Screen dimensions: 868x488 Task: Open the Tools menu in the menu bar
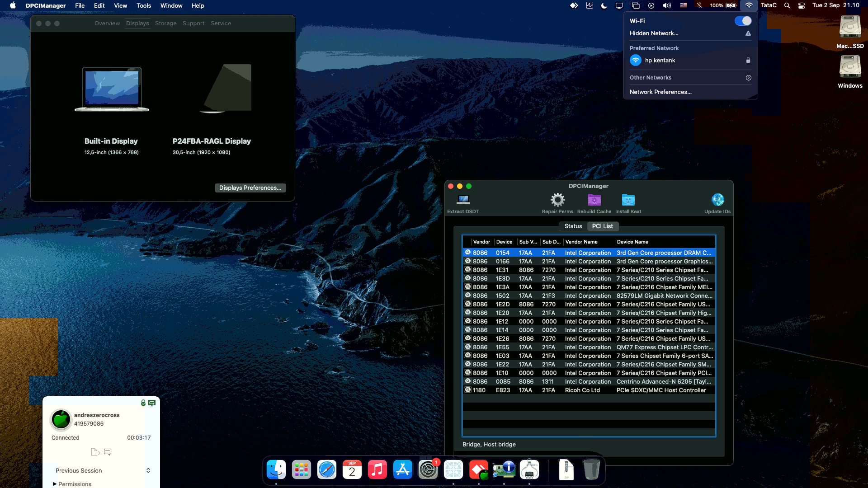(x=144, y=5)
